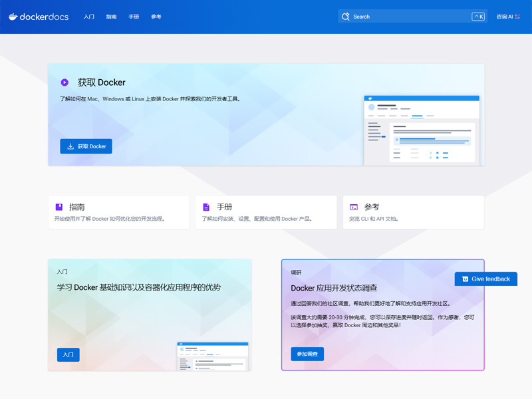Click the terminal icon on the 参考 card
This screenshot has height=399, width=532.
[x=353, y=207]
